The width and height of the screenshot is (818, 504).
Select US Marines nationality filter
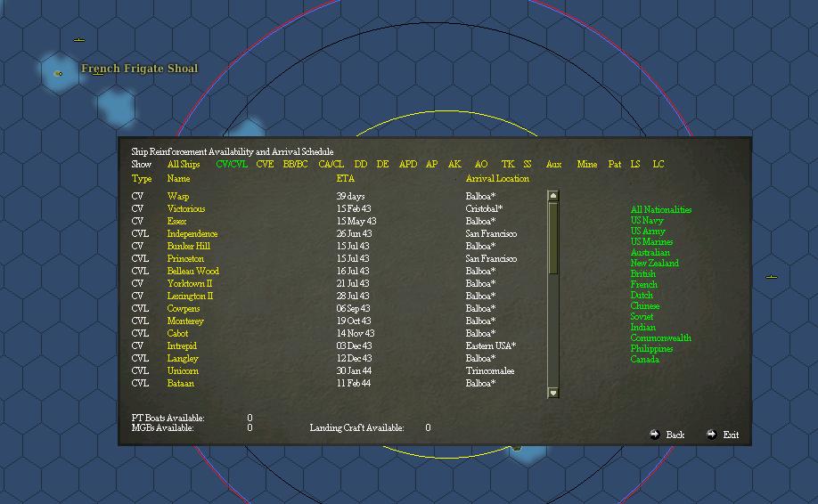point(651,242)
